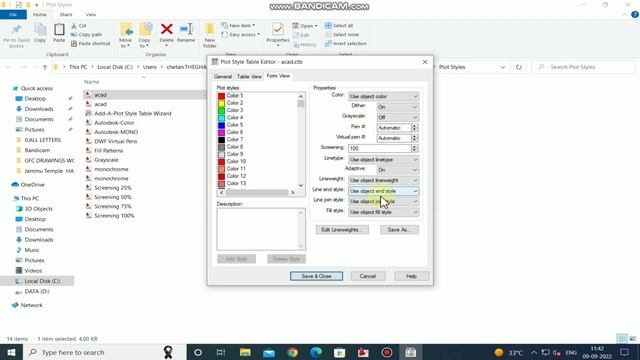This screenshot has width=640, height=360.
Task: Open the Linetype dropdown
Action: [x=383, y=160]
